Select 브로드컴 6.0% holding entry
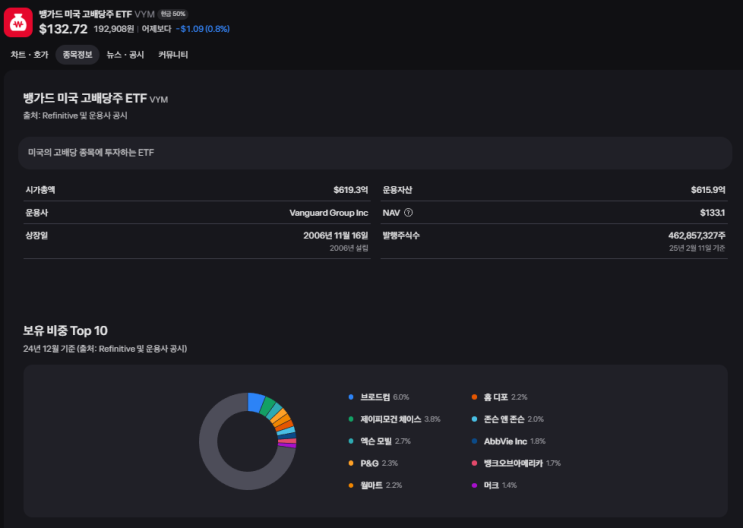This screenshot has width=743, height=528. point(379,397)
